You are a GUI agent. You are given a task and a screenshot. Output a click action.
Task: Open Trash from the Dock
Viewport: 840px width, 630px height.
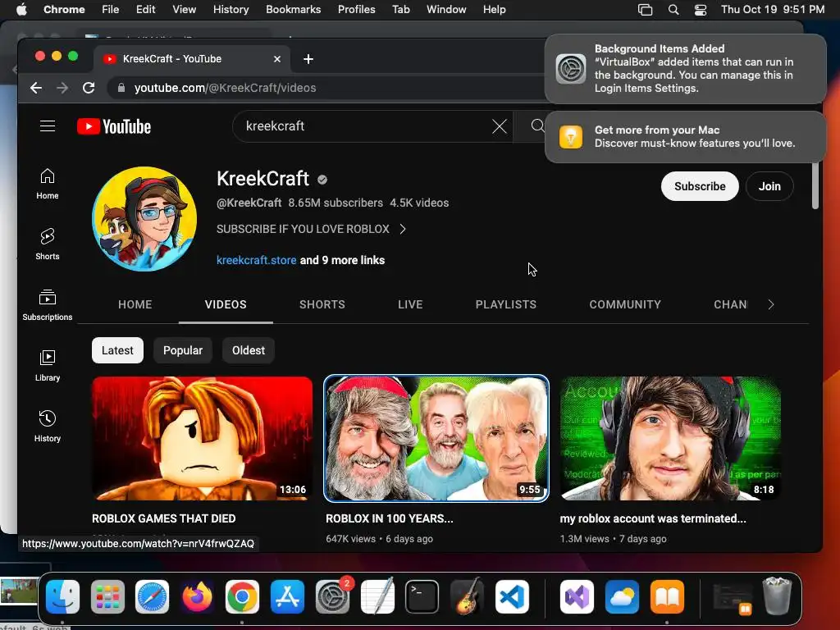tap(777, 596)
